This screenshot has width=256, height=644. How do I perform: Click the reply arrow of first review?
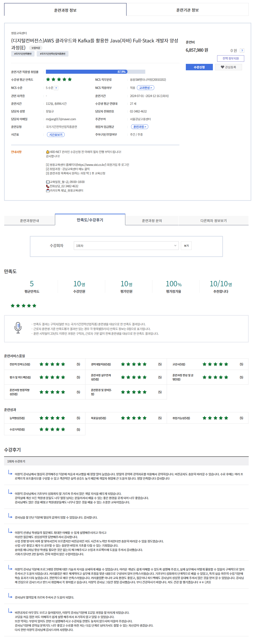(x=10, y=472)
